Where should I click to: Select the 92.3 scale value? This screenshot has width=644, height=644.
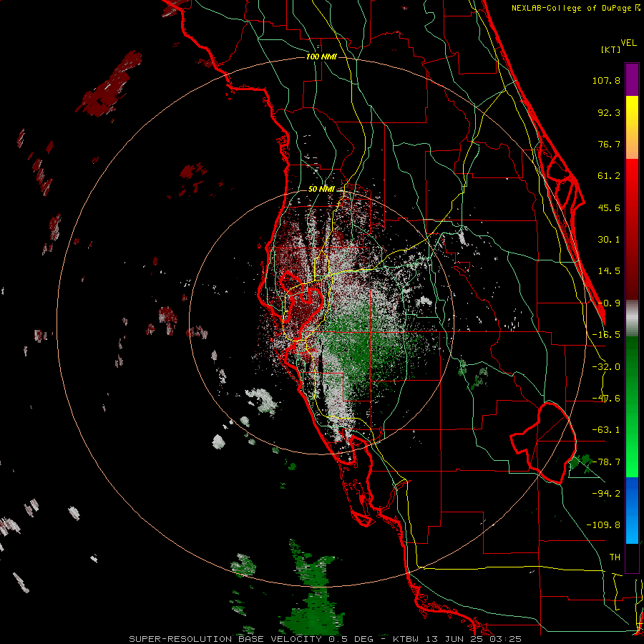tap(609, 112)
